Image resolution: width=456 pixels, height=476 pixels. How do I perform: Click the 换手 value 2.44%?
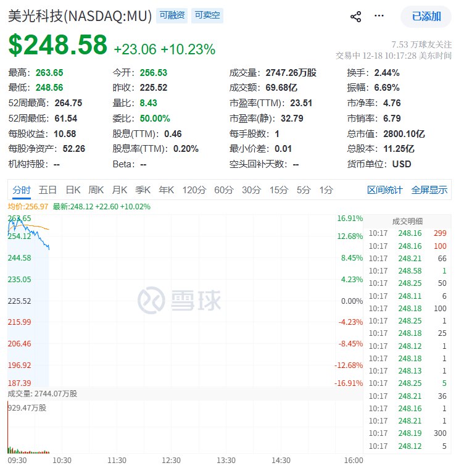(387, 73)
